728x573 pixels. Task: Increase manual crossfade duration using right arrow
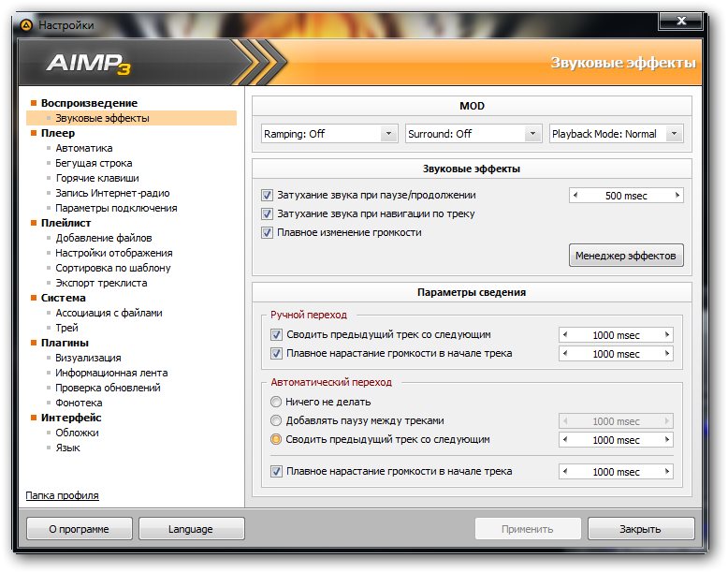click(x=666, y=335)
